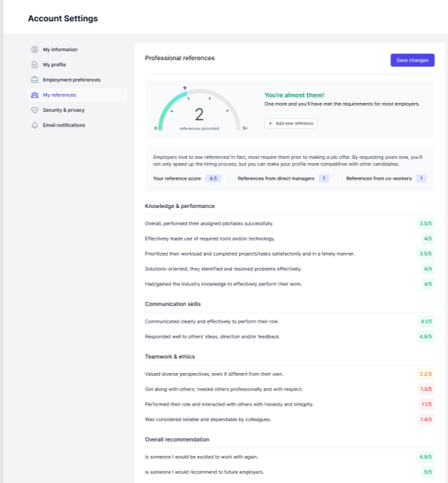Select the 1.1/5 honesty and integrity rating
Viewport: 448px width, 483px height.
pyautogui.click(x=425, y=404)
